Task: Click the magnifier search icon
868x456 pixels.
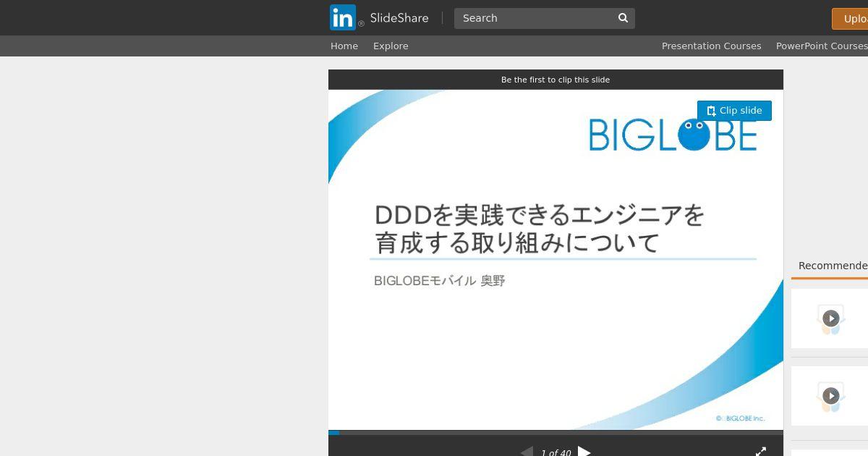Action: coord(623,18)
